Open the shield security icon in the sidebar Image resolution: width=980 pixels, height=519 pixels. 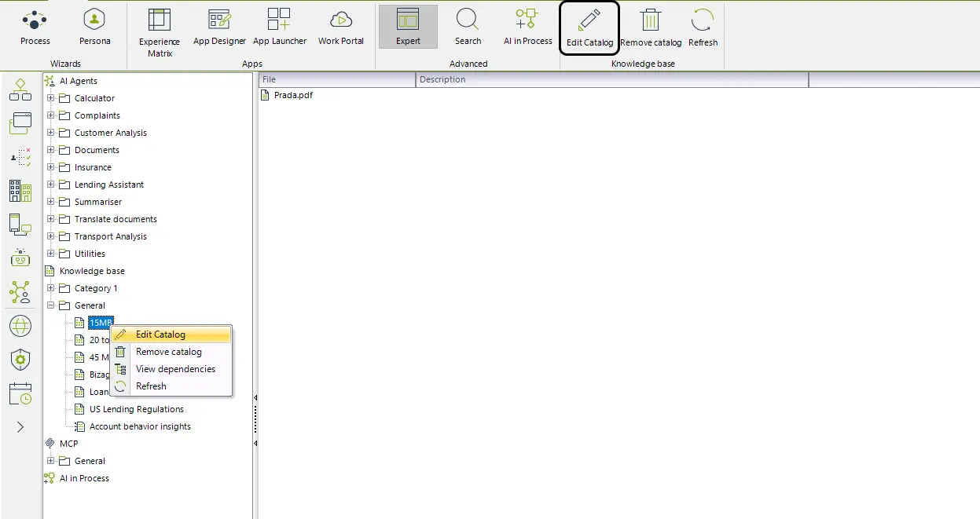click(x=20, y=360)
